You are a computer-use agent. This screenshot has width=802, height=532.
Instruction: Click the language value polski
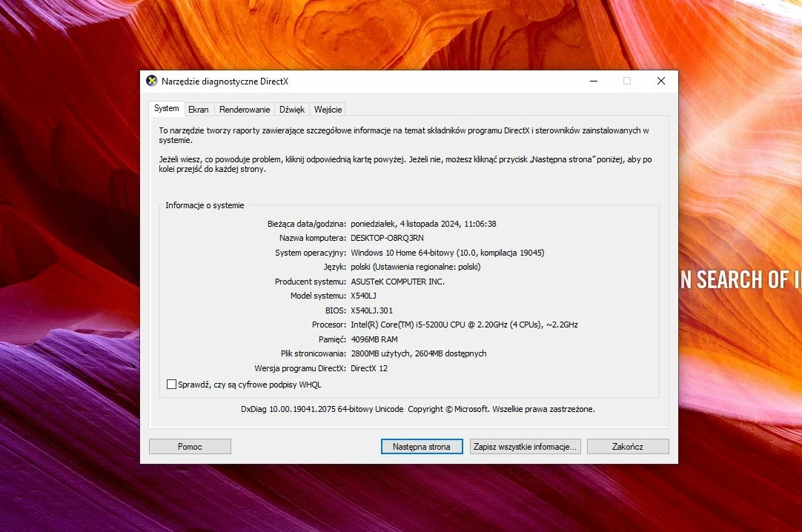[416, 267]
